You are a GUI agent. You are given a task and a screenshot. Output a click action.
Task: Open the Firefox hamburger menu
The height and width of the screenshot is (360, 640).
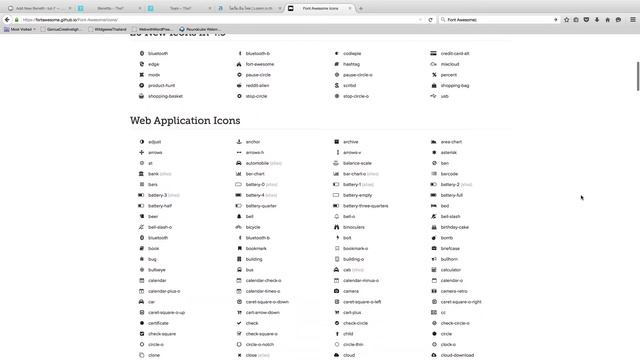click(x=633, y=20)
